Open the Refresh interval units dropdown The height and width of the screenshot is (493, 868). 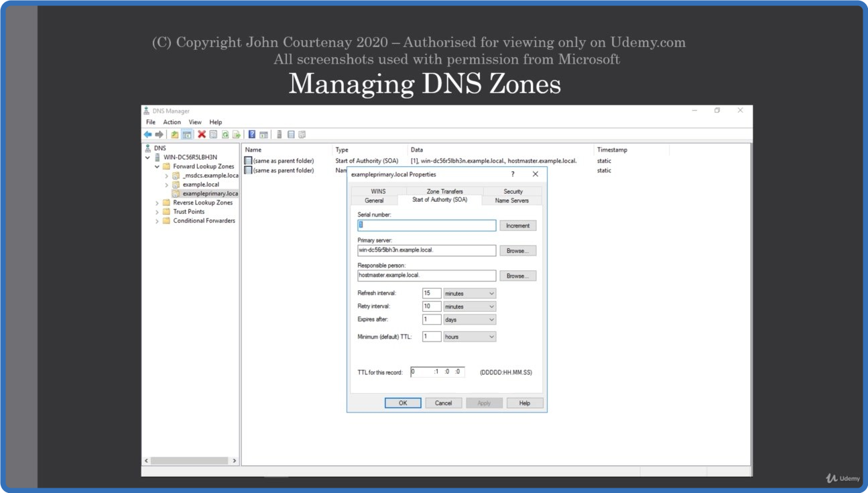469,294
